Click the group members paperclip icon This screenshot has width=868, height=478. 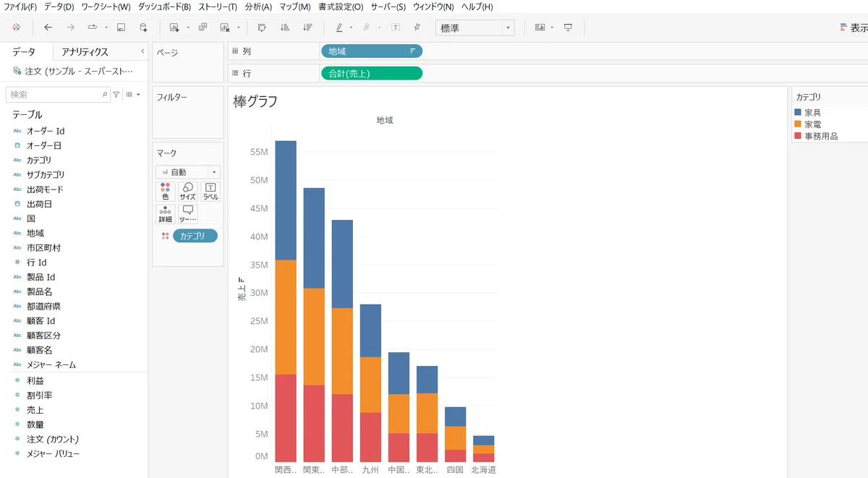(367, 27)
